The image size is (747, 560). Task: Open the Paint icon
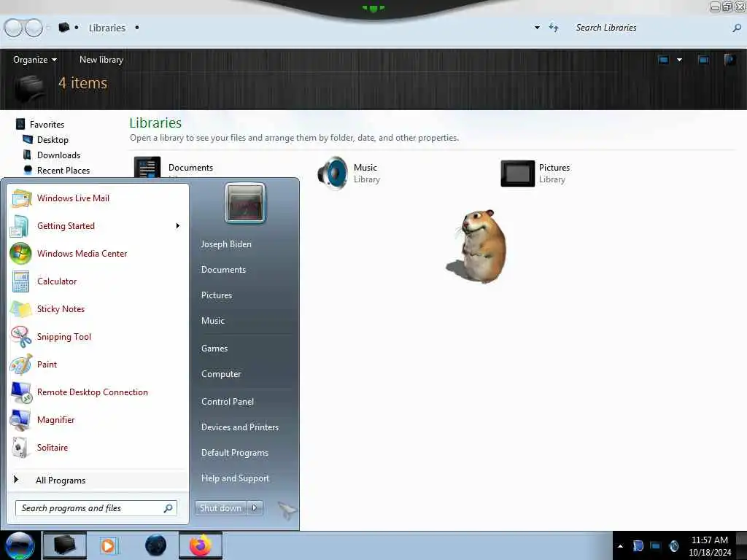point(20,365)
